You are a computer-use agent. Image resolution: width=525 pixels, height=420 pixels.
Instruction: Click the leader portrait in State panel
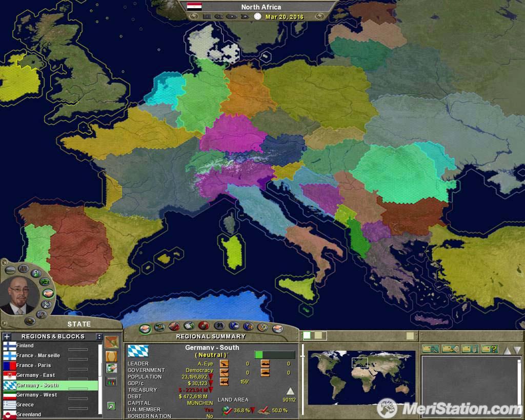[19, 295]
